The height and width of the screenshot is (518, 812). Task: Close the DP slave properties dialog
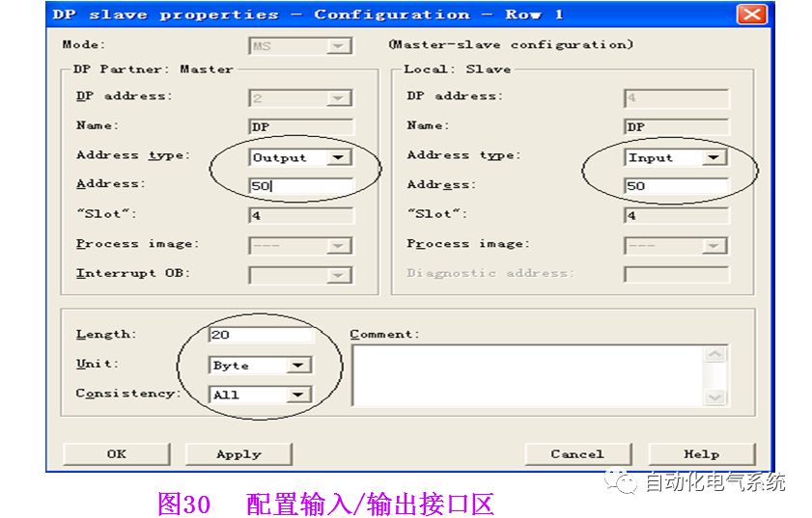point(751,14)
